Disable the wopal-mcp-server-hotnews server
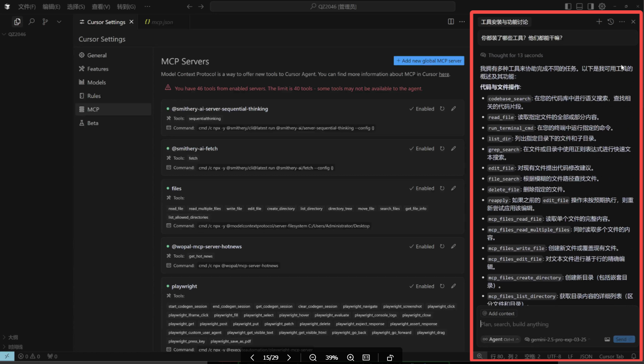The height and width of the screenshot is (364, 644). (x=421, y=247)
